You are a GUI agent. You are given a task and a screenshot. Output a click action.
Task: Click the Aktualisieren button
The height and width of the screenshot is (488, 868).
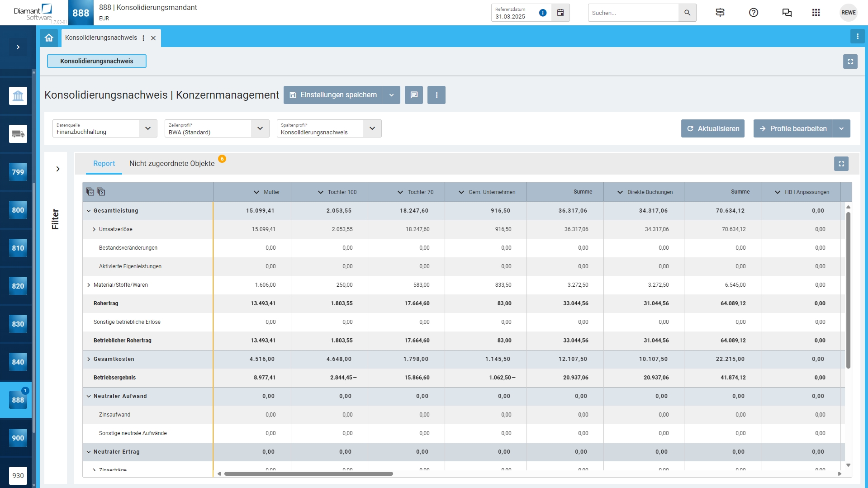click(713, 128)
